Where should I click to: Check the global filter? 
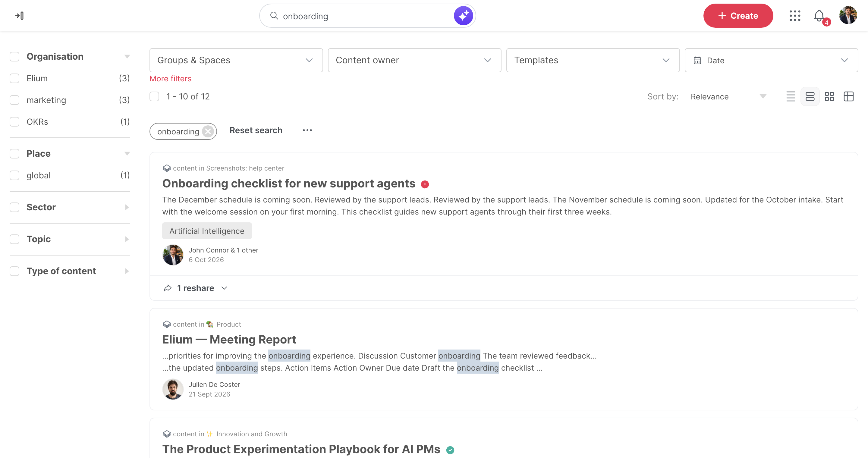pos(14,175)
